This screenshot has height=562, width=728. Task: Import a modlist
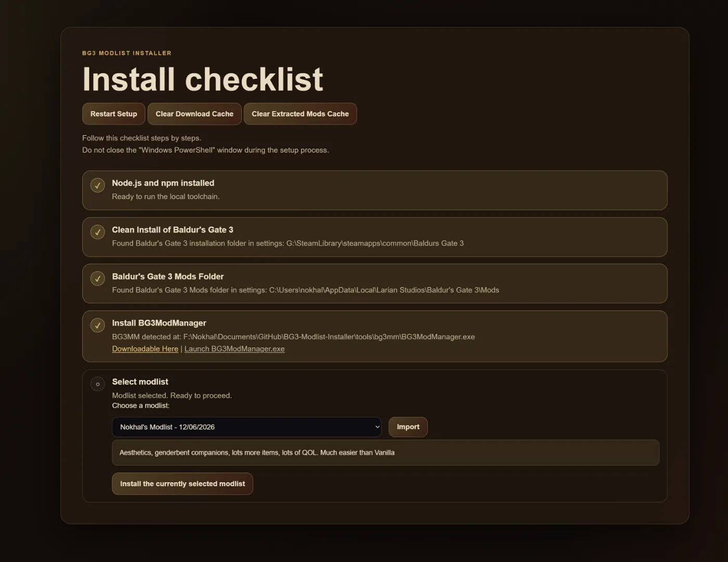coord(408,427)
